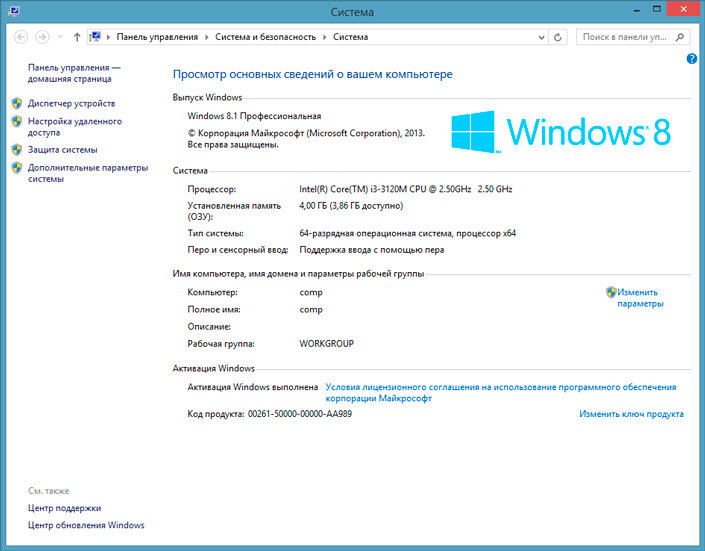
Task: Click the Back navigation arrow
Action: pyautogui.click(x=21, y=37)
